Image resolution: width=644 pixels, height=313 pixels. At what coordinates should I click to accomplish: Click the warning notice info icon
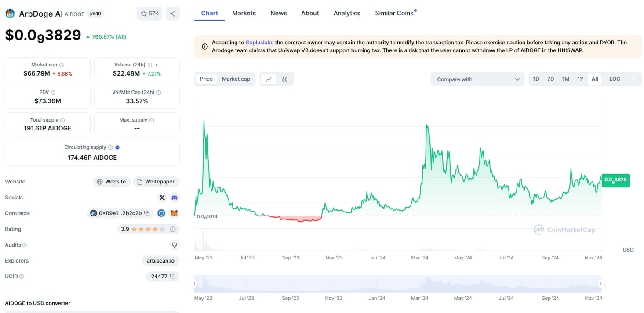205,47
